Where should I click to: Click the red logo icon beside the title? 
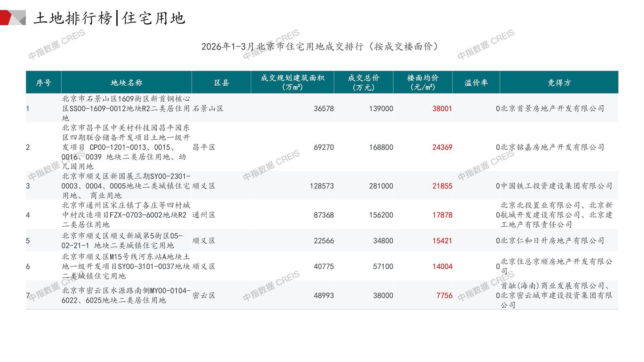tap(13, 18)
